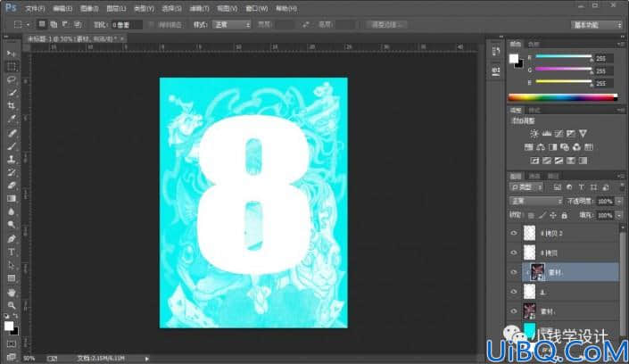Image resolution: width=629 pixels, height=364 pixels.
Task: Add a Color Balance adjustment layer
Action: click(541, 147)
